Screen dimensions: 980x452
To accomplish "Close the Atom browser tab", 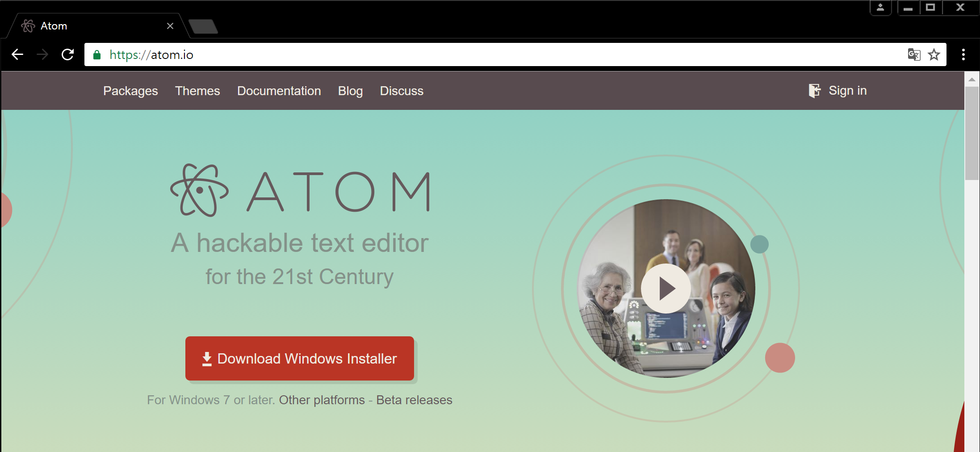I will (x=170, y=26).
